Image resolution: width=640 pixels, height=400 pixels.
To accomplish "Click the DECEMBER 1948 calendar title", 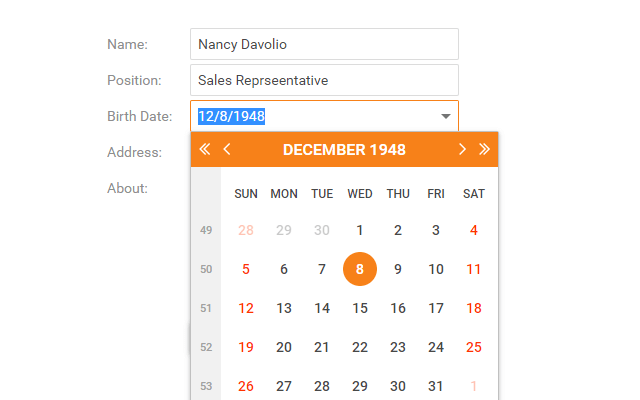I will 344,150.
